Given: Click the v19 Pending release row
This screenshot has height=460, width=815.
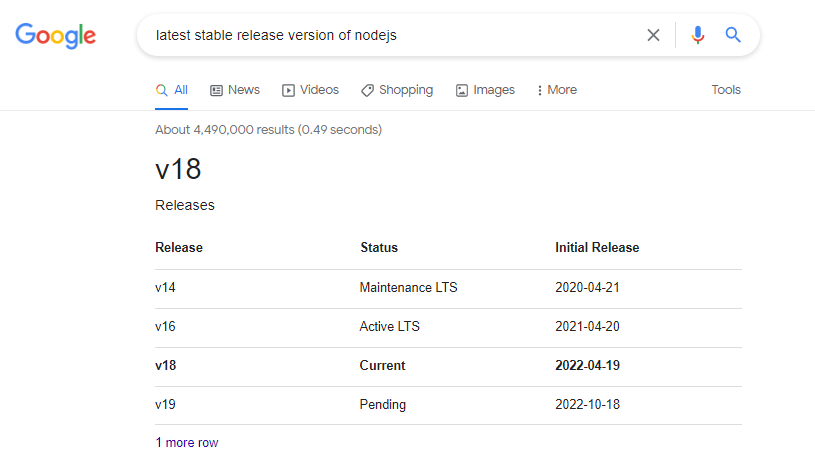Looking at the screenshot, I should [x=448, y=405].
